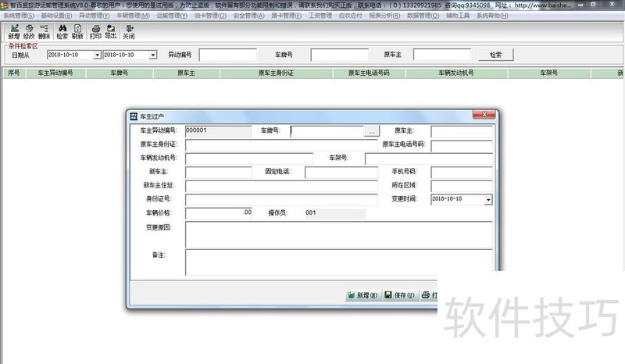Viewport: 625px width, 364px height.
Task: Click the 新增 button at dialog bottom
Action: pyautogui.click(x=362, y=295)
